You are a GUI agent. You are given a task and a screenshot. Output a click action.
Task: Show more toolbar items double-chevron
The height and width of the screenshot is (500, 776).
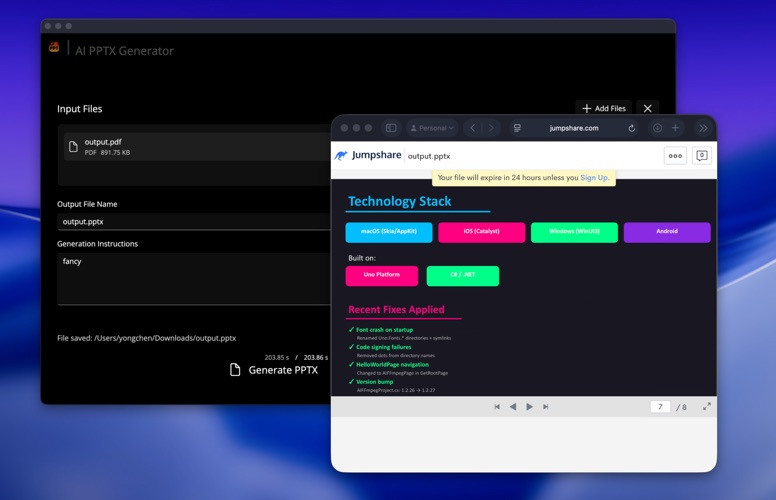click(703, 128)
